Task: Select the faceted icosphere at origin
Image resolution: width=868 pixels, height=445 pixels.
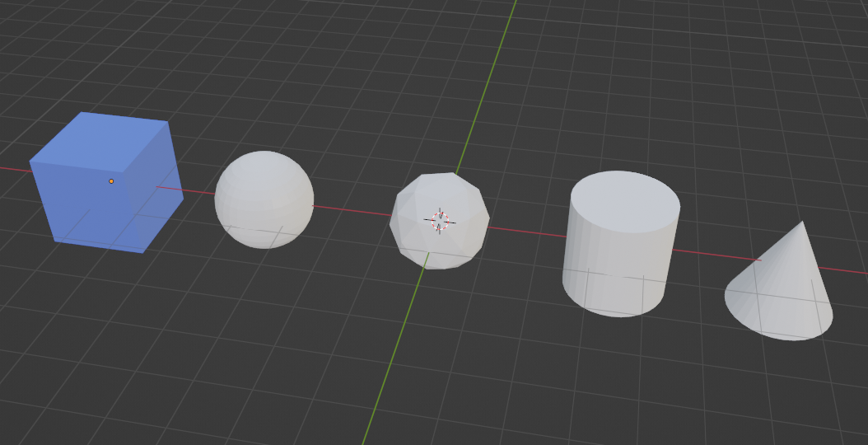Action: [439, 221]
